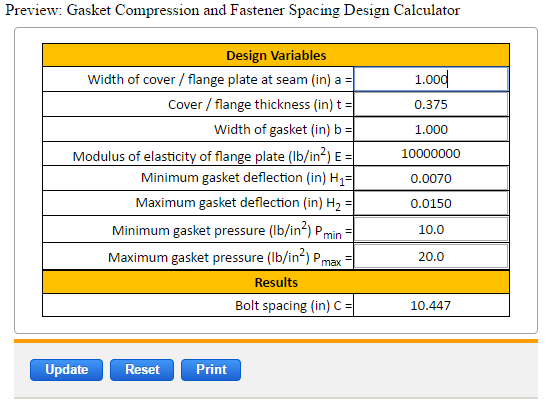Click the maximum gasket pressure input 20.0

(x=431, y=257)
